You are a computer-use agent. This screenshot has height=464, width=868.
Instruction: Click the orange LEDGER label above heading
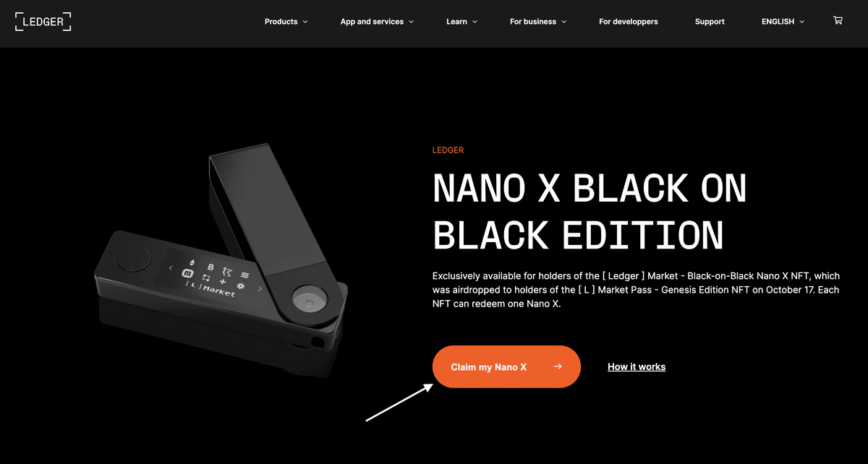point(448,150)
